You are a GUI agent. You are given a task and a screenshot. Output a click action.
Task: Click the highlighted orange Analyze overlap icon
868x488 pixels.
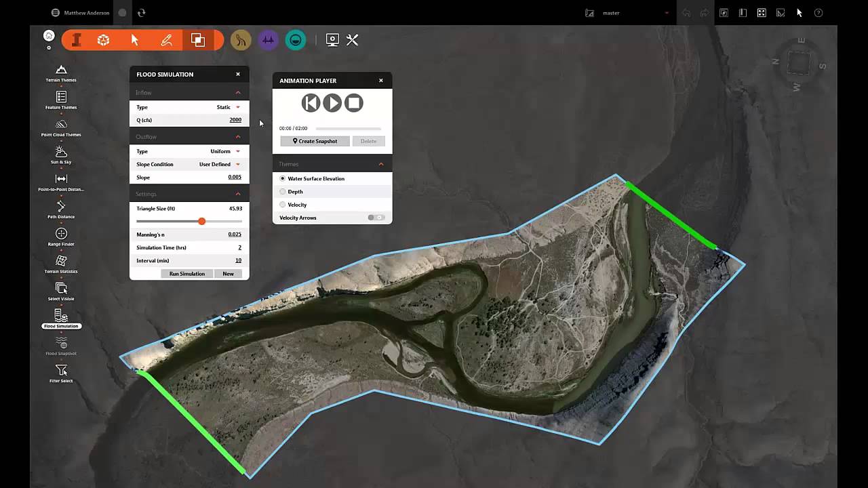(x=198, y=40)
